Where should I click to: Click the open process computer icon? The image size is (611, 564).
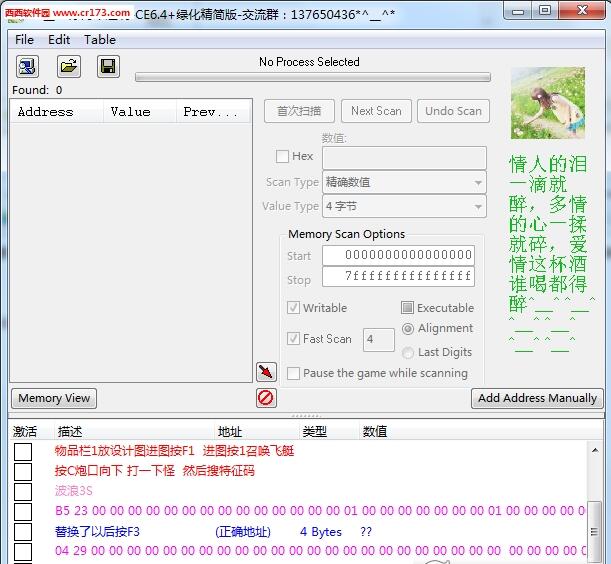click(27, 67)
